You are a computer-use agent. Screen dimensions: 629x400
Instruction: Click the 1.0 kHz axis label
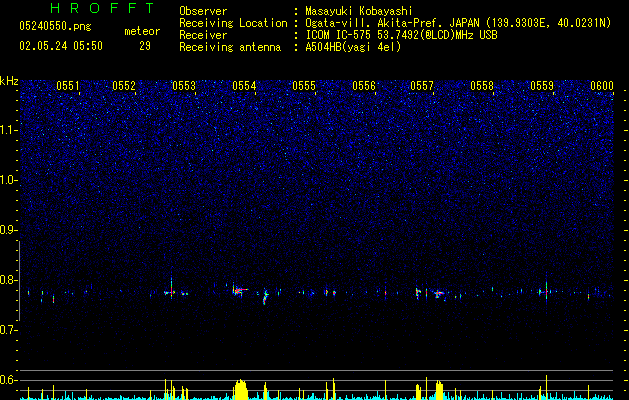pyautogui.click(x=8, y=180)
